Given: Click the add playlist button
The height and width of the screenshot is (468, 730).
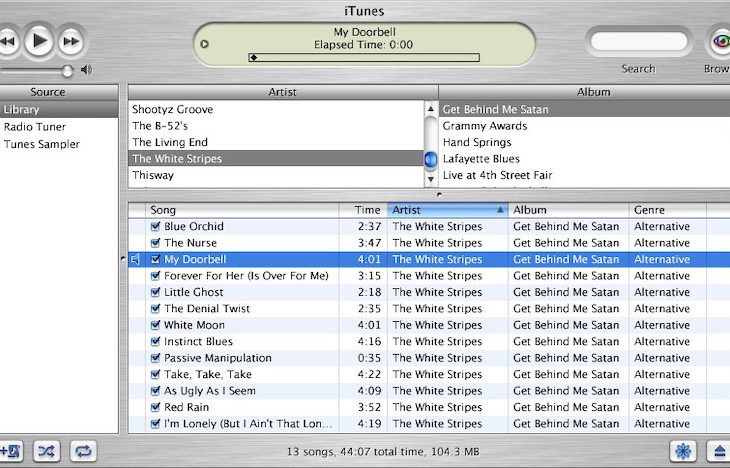Looking at the screenshot, I should click(x=10, y=451).
